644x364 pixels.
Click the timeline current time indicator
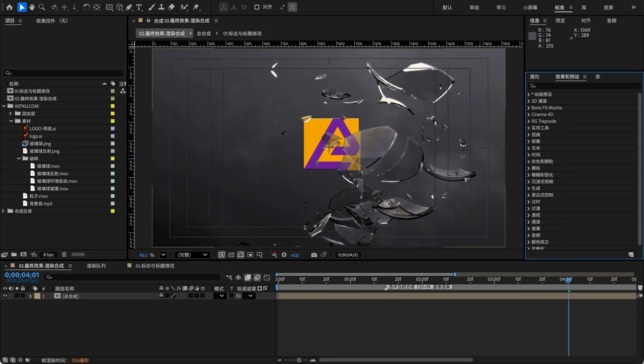coord(569,280)
